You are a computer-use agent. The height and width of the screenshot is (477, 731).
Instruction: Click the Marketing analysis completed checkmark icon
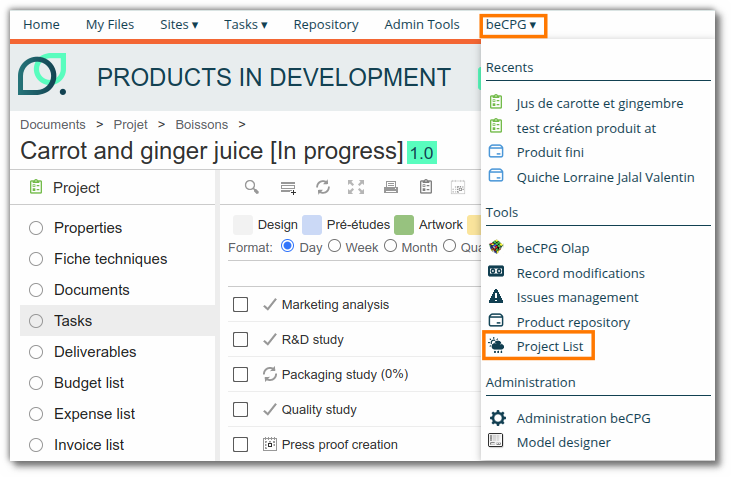pos(270,304)
